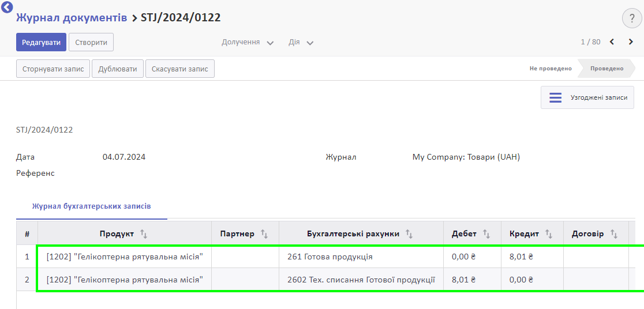Follow the Журнал документів breadcrumb link
The width and height of the screenshot is (644, 309).
pos(72,18)
